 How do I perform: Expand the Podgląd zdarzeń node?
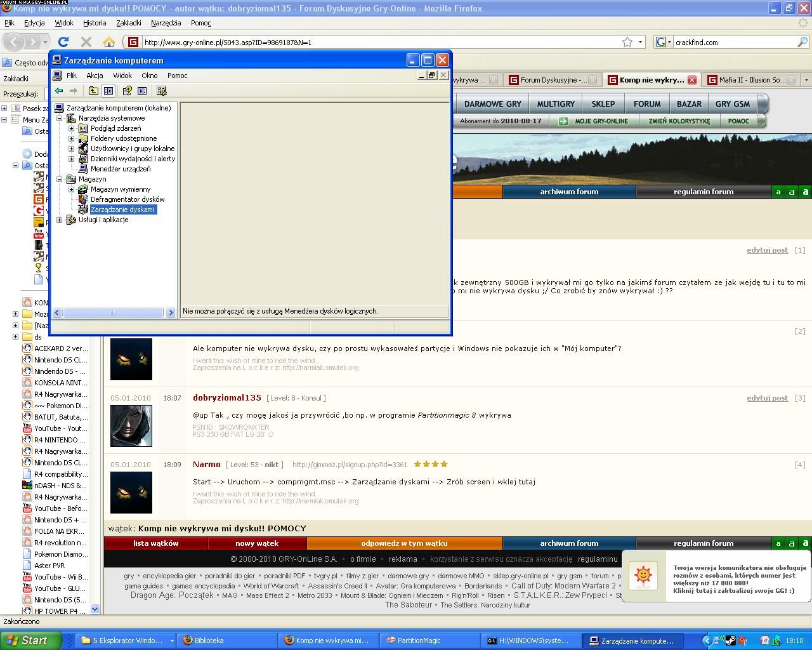tap(72, 128)
